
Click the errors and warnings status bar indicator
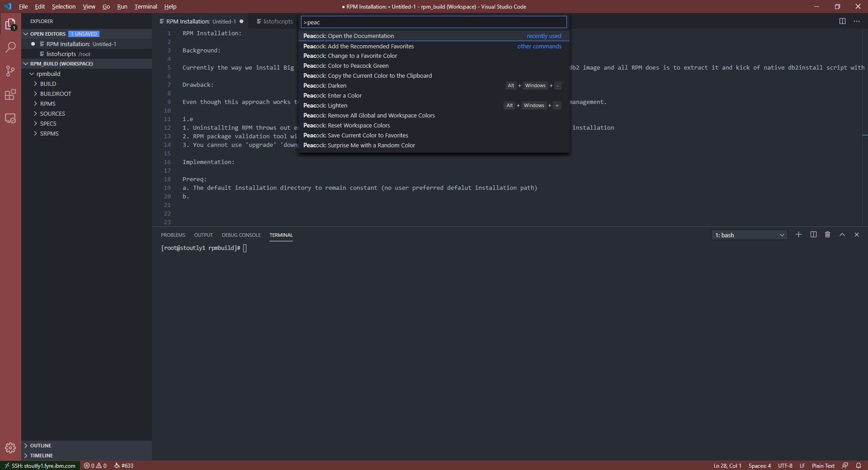(x=95, y=466)
